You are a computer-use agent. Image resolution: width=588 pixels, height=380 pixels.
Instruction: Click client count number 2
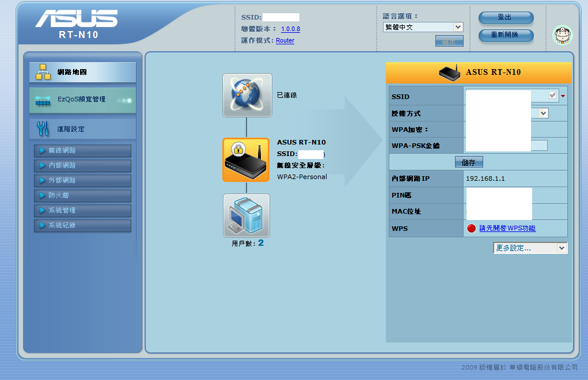(261, 243)
